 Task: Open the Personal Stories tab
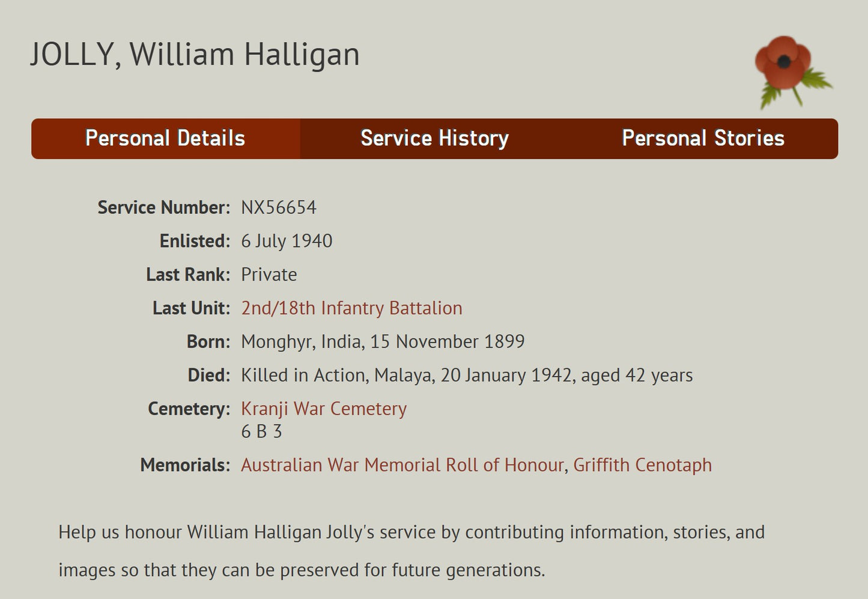pyautogui.click(x=702, y=138)
